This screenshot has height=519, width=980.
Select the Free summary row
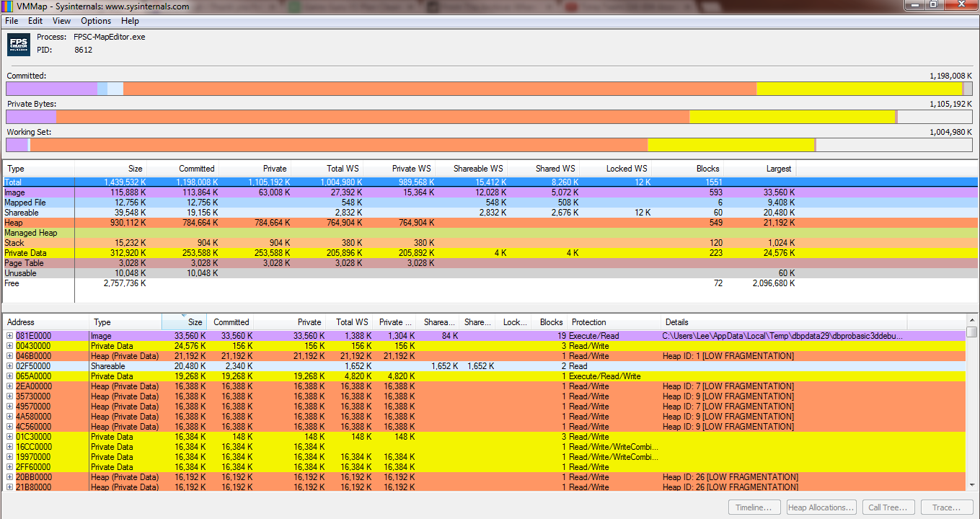490,283
